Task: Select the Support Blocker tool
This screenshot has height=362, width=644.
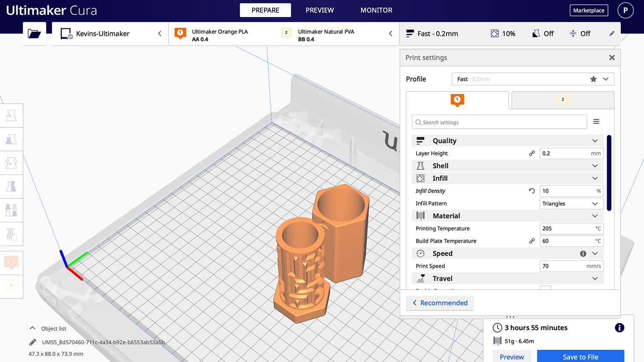Action: click(12, 234)
